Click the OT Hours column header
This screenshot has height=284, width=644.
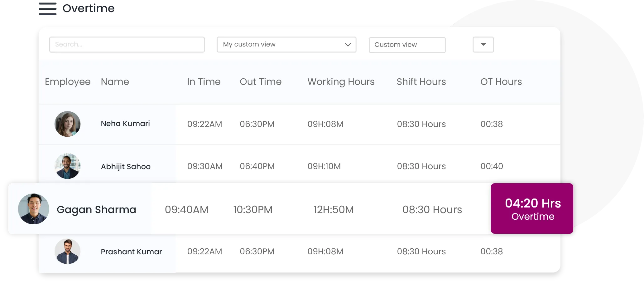pos(501,82)
